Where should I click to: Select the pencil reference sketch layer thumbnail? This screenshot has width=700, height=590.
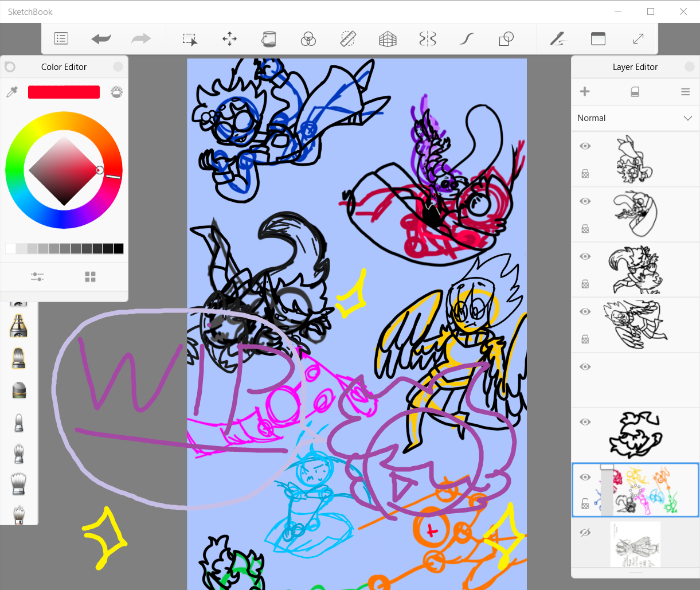point(635,544)
